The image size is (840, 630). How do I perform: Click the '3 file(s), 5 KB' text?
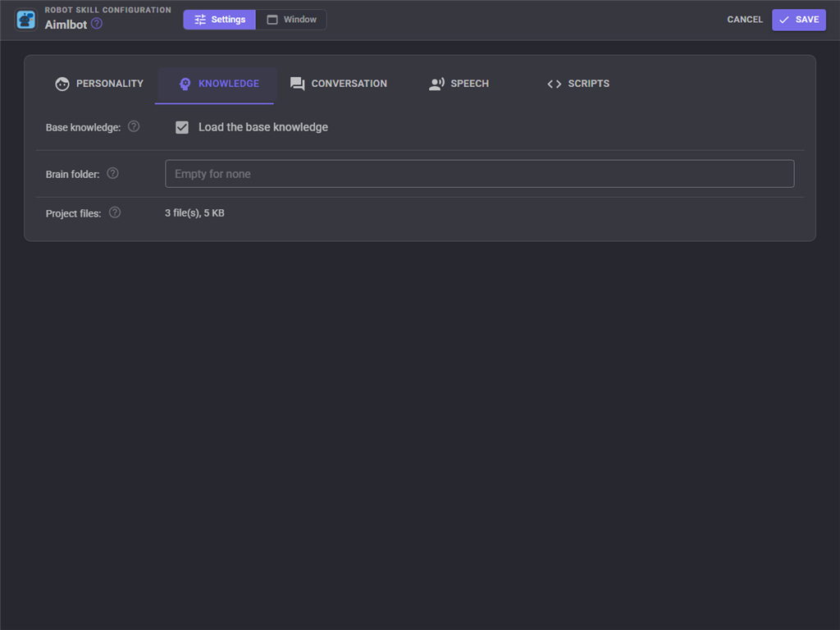point(194,213)
